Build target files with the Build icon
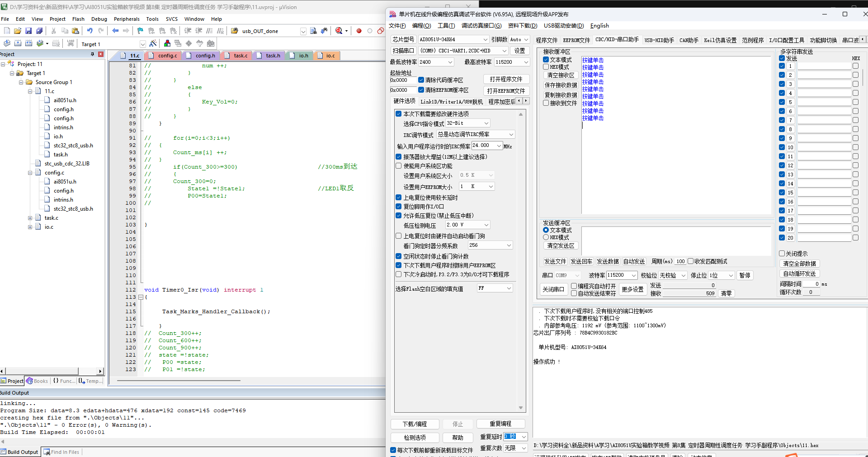This screenshot has width=868, height=457. pos(18,43)
